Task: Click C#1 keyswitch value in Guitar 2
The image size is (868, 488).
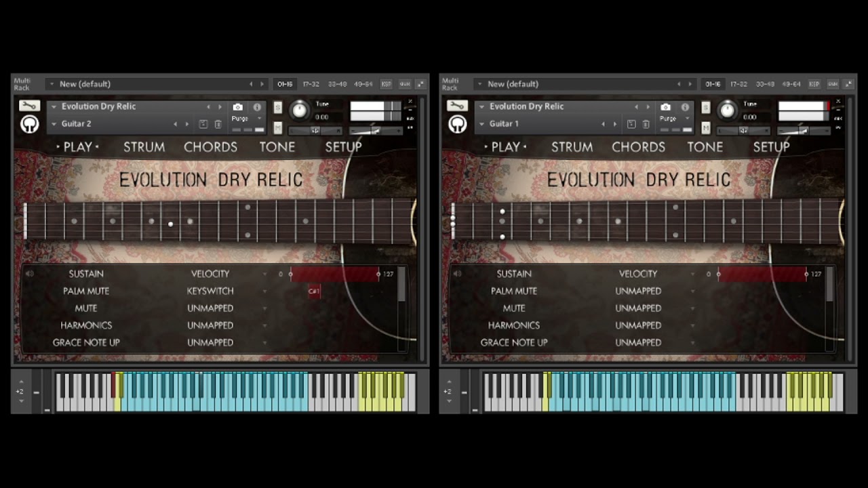Action: point(314,291)
